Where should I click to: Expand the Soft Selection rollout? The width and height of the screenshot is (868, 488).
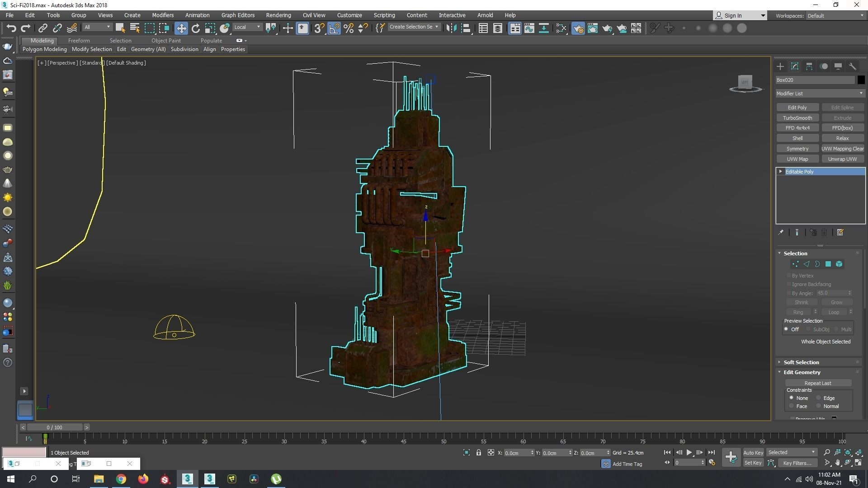click(x=801, y=362)
